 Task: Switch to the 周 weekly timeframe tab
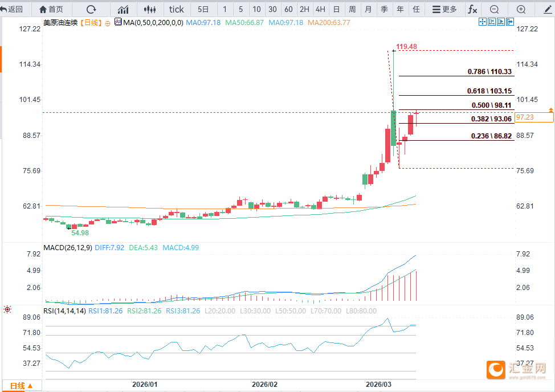[352, 9]
